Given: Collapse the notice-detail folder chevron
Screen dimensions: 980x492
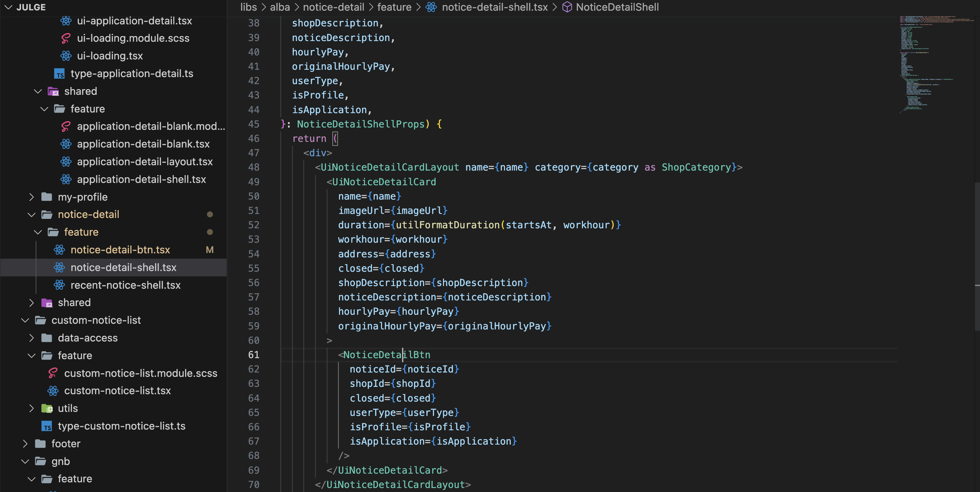Looking at the screenshot, I should click(32, 214).
